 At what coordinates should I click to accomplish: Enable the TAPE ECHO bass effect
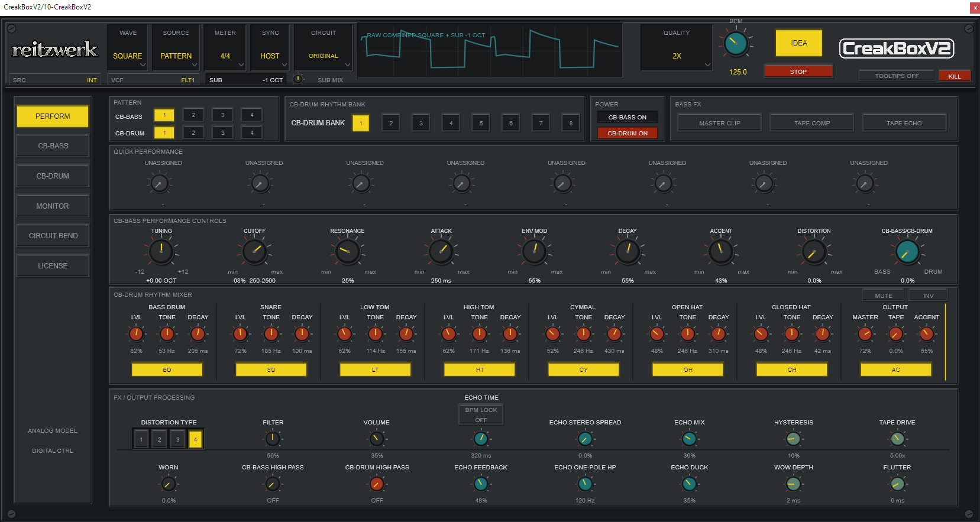[904, 123]
